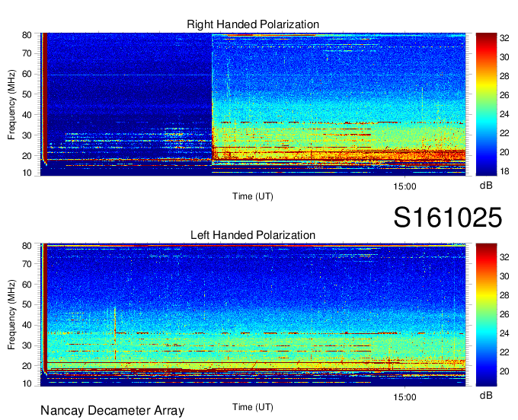This screenshot has height=420, width=518.
Task: Click the 26 dB label on upper color bar
Action: pyautogui.click(x=504, y=95)
